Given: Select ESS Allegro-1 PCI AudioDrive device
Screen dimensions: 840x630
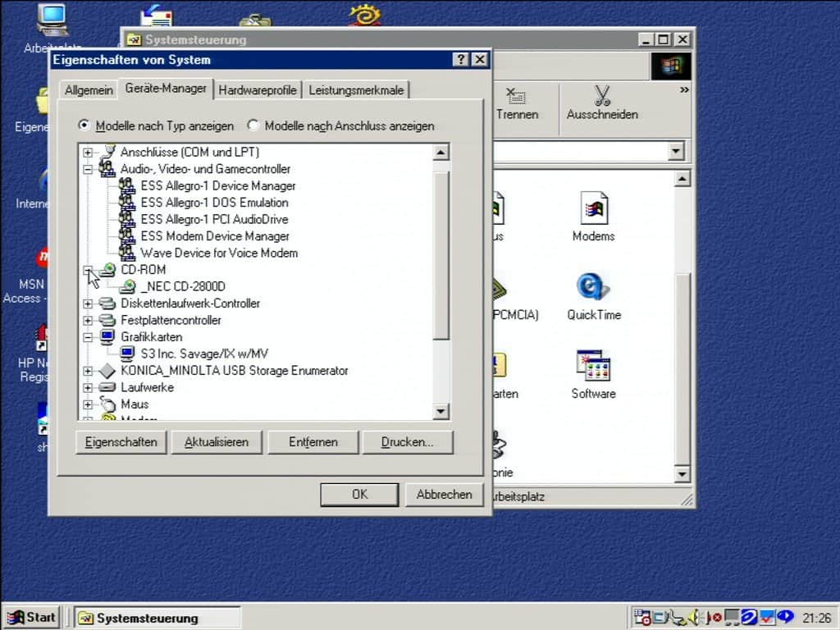Looking at the screenshot, I should coord(214,219).
